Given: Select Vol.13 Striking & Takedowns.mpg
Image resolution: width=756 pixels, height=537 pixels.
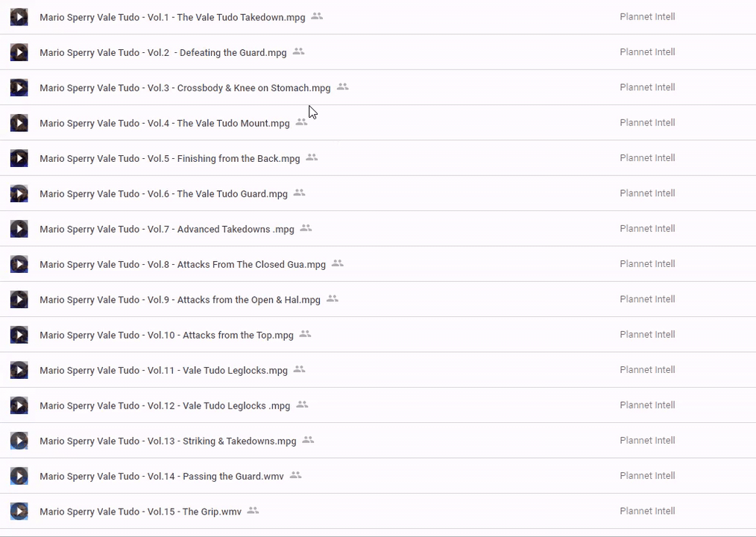Looking at the screenshot, I should (x=168, y=442).
